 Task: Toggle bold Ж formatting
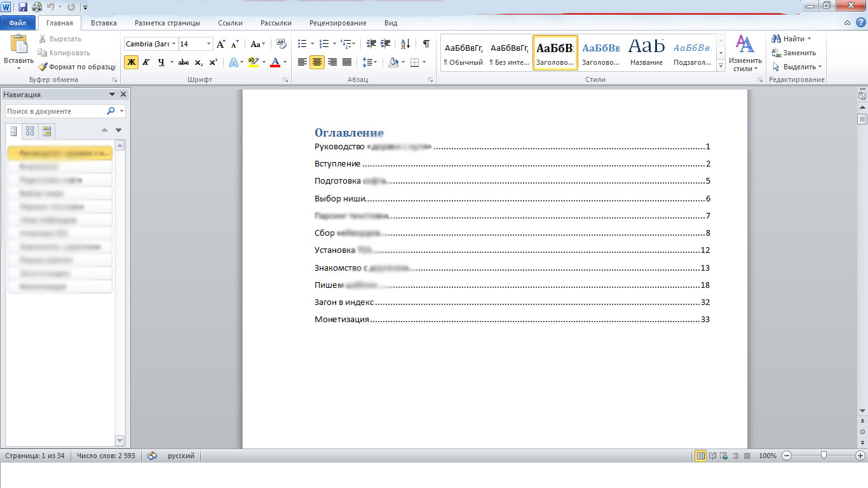click(131, 62)
